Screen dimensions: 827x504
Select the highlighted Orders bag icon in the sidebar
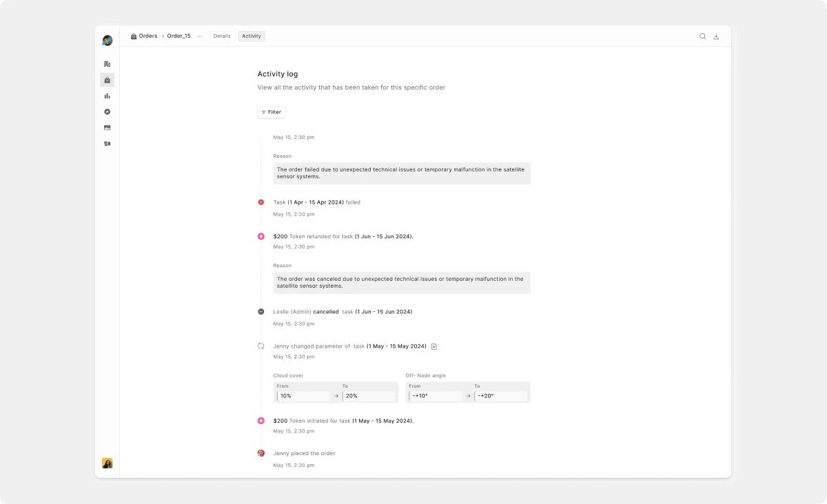[x=108, y=80]
